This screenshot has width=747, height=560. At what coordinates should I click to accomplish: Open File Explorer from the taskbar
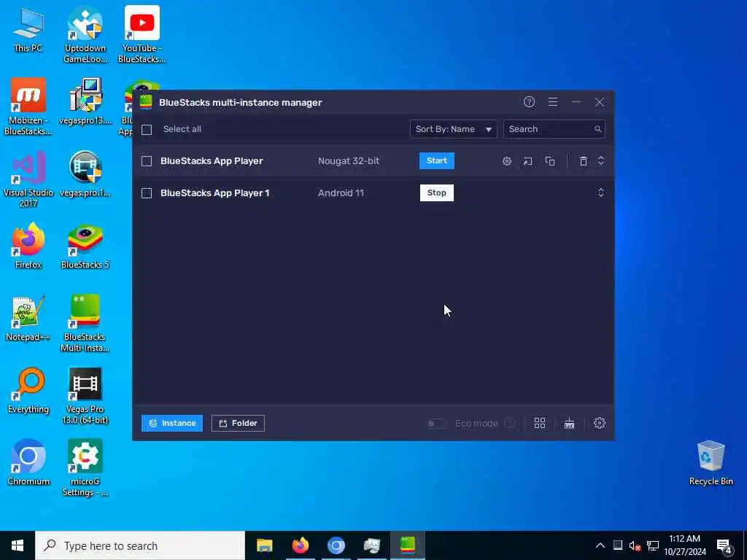tap(264, 545)
